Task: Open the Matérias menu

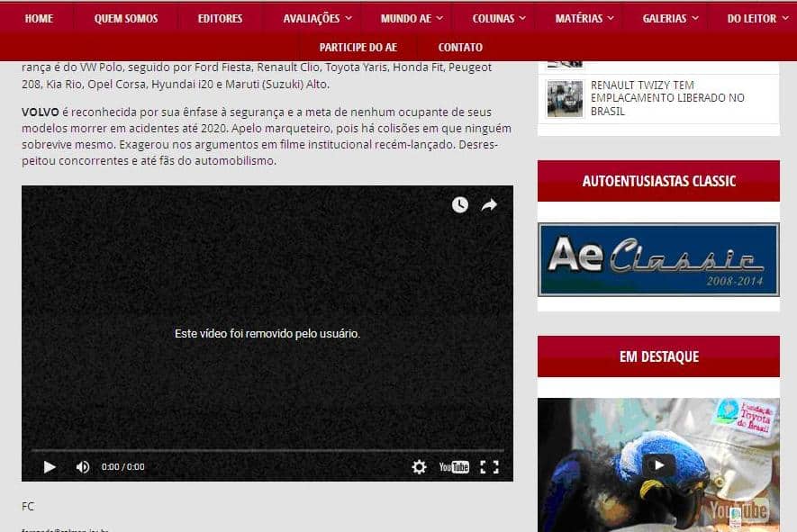Action: [x=584, y=18]
